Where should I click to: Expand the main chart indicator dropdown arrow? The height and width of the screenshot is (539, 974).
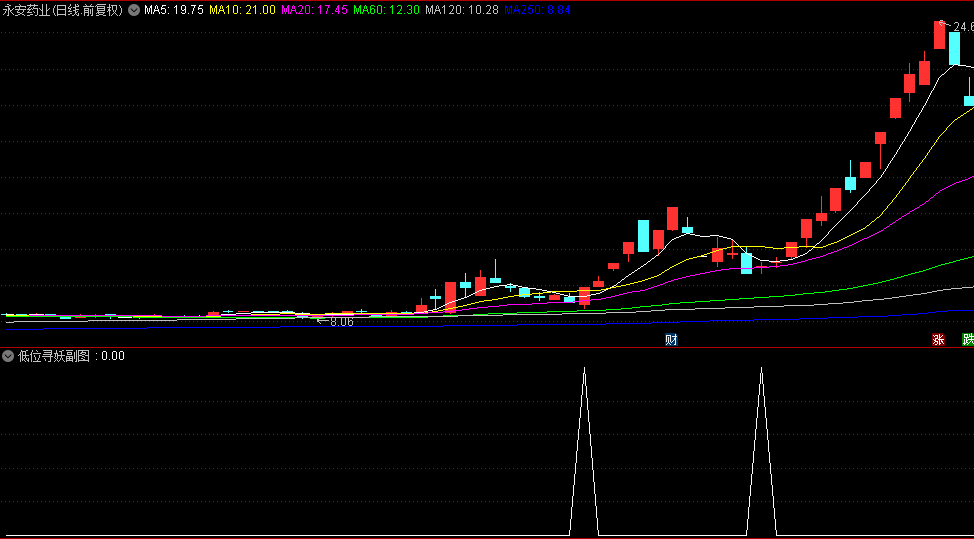click(134, 10)
